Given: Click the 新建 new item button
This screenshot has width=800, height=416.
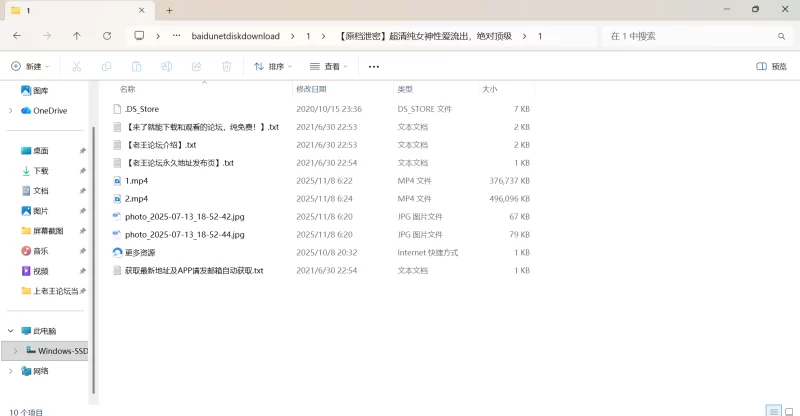Looking at the screenshot, I should 30,67.
